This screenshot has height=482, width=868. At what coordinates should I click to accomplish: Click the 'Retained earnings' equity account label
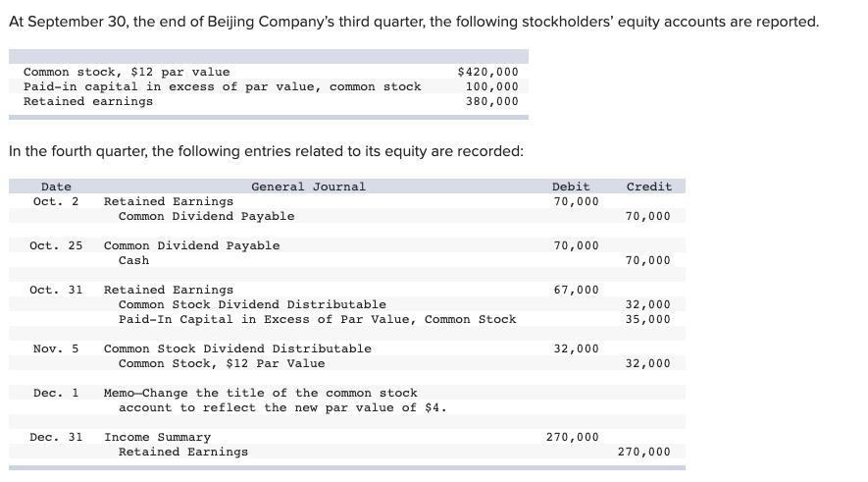click(x=88, y=101)
